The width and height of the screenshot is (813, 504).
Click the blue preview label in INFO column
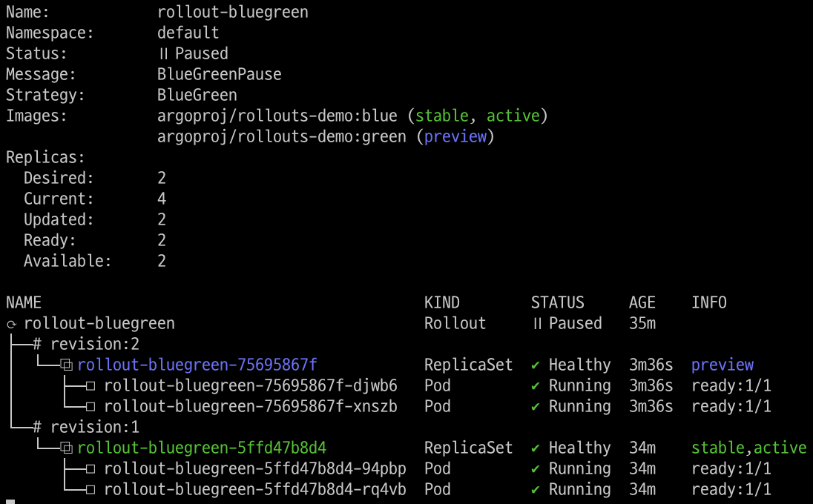point(723,365)
